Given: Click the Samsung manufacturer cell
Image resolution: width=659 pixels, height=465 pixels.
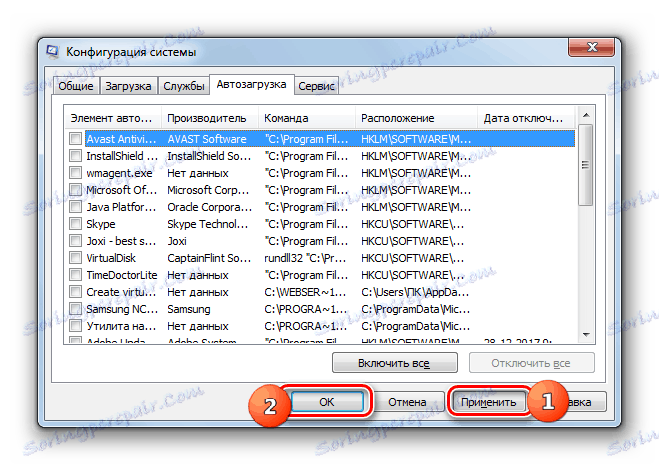Looking at the screenshot, I should coord(189,309).
